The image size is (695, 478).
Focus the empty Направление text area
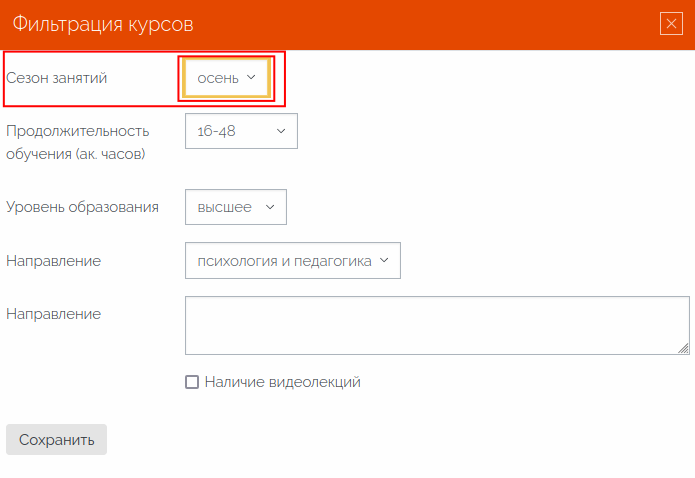[x=437, y=325]
